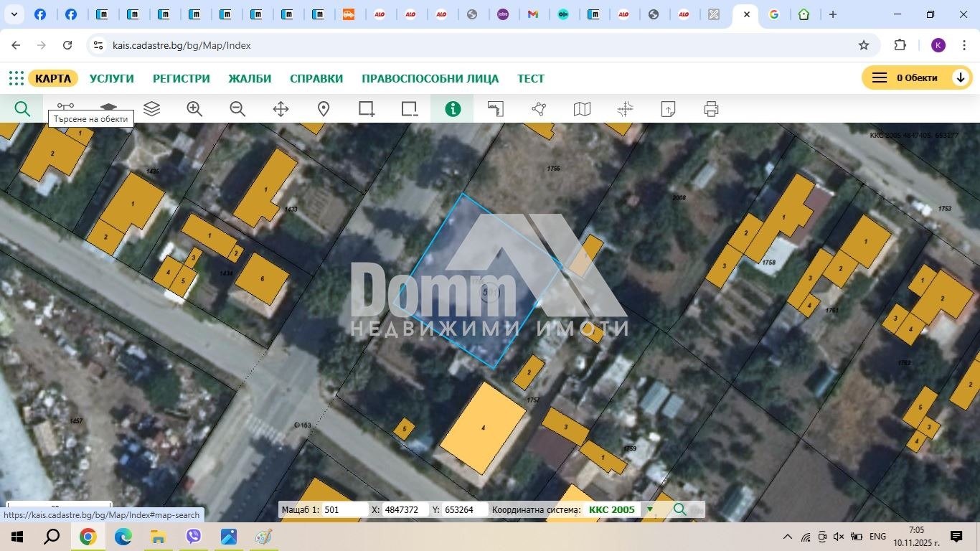980x551 pixels.
Task: Click the zoom in magnifier tool
Action: coord(194,109)
